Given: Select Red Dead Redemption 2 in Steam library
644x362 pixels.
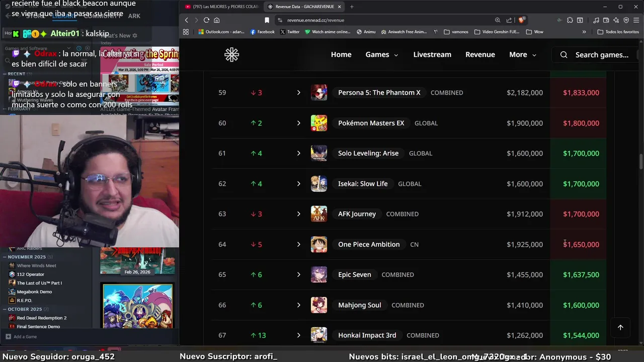Looking at the screenshot, I should pyautogui.click(x=42, y=318).
